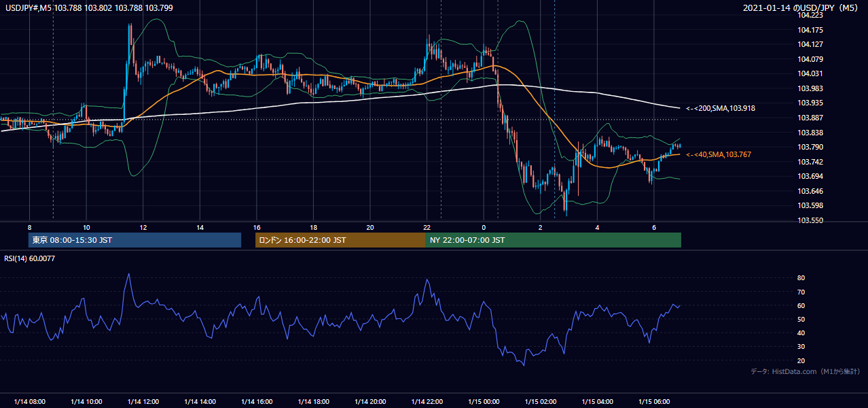The width and height of the screenshot is (868, 408).
Task: Click price level 104.079 on axis
Action: (811, 59)
